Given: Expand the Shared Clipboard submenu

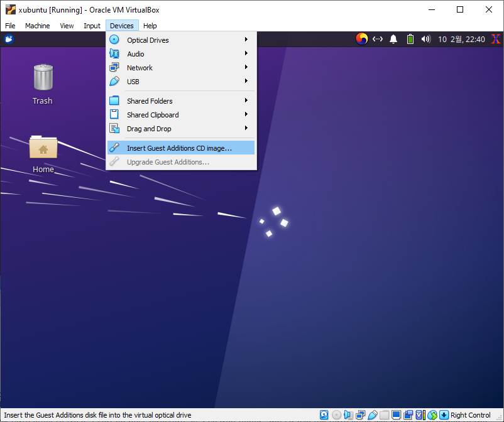Looking at the screenshot, I should coord(180,115).
